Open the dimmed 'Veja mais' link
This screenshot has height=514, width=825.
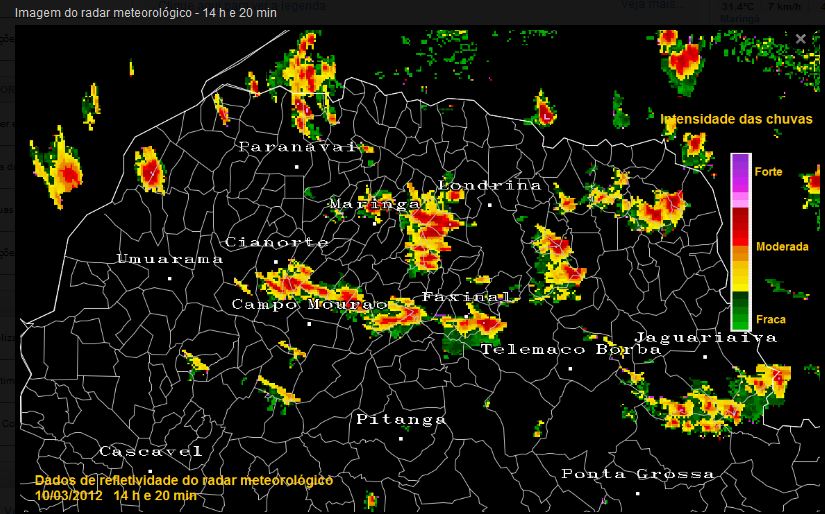pos(675,5)
